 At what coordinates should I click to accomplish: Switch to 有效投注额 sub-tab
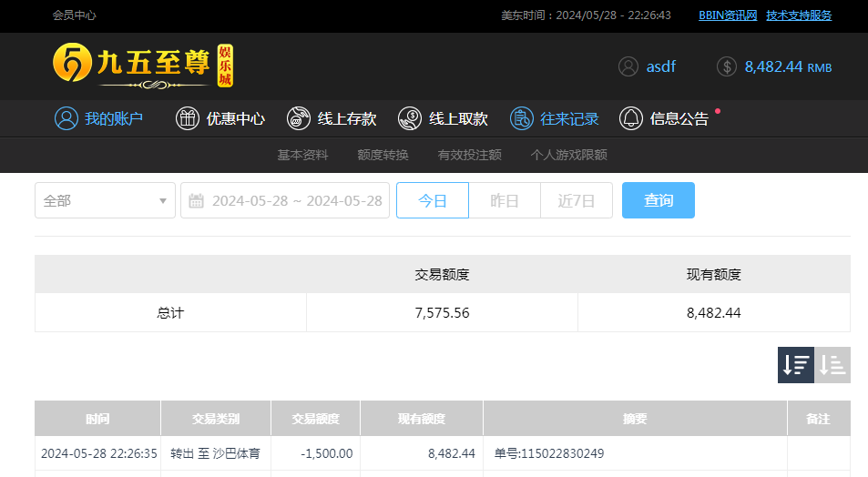(x=469, y=155)
